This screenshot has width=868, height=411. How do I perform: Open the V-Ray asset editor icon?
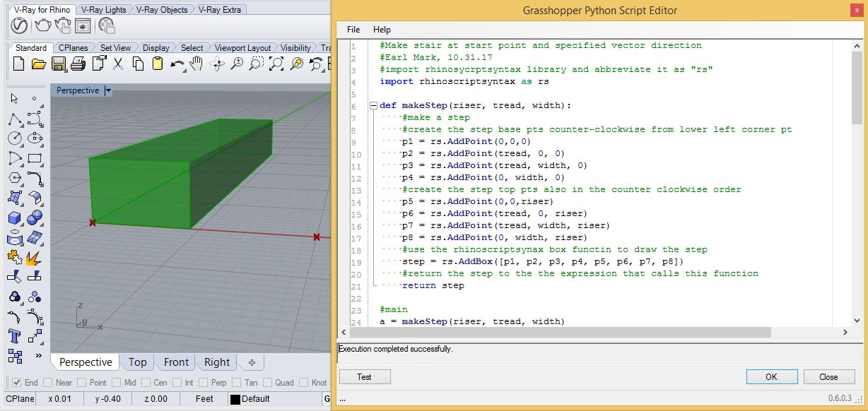coord(19,26)
